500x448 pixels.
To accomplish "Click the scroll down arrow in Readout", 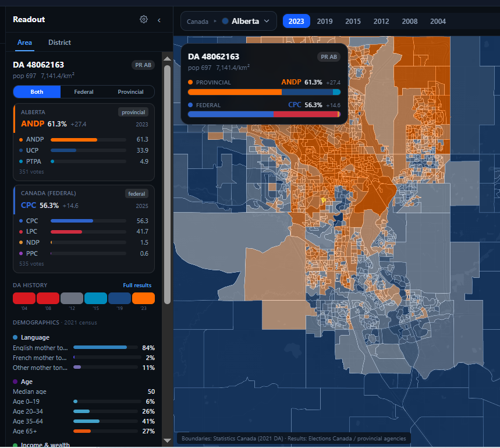I will (168, 440).
